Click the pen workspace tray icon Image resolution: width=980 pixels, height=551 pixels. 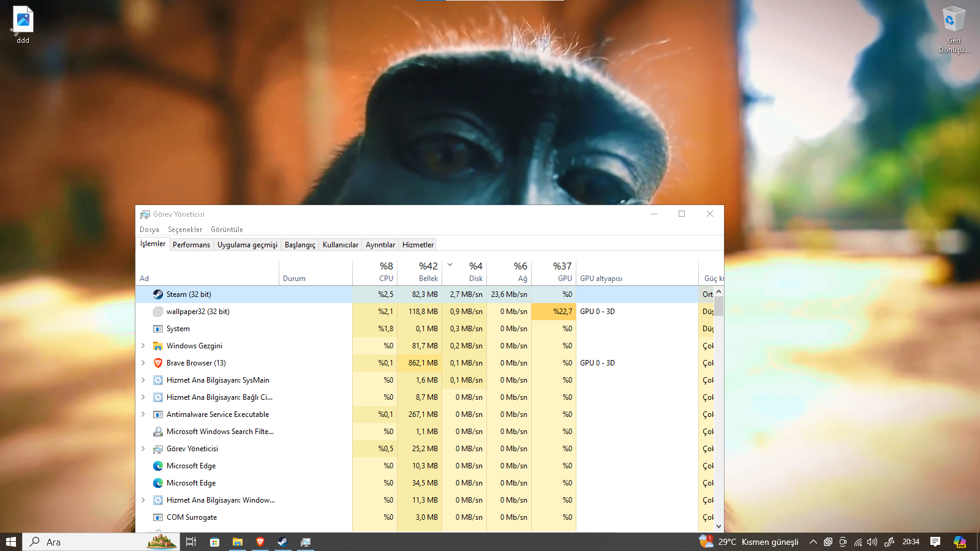pyautogui.click(x=889, y=542)
